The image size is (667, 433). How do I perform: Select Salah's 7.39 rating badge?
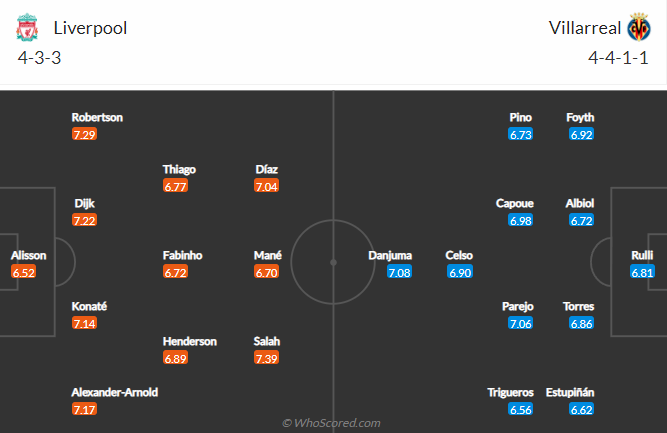click(x=267, y=358)
